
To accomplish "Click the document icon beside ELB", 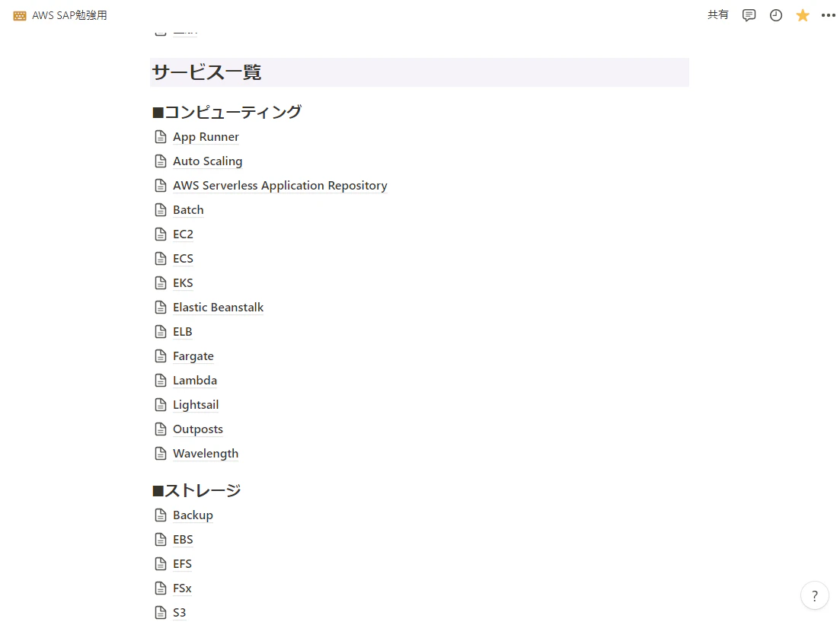I will pos(161,332).
